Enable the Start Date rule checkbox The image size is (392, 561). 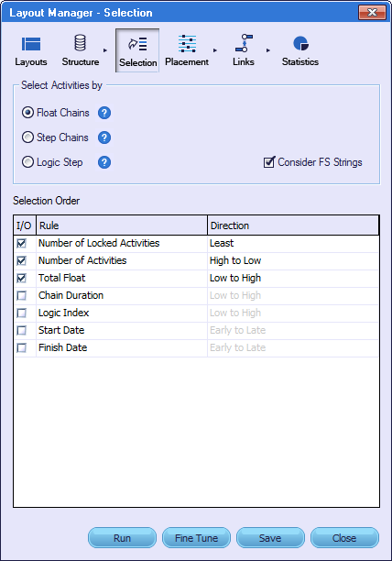tap(21, 330)
